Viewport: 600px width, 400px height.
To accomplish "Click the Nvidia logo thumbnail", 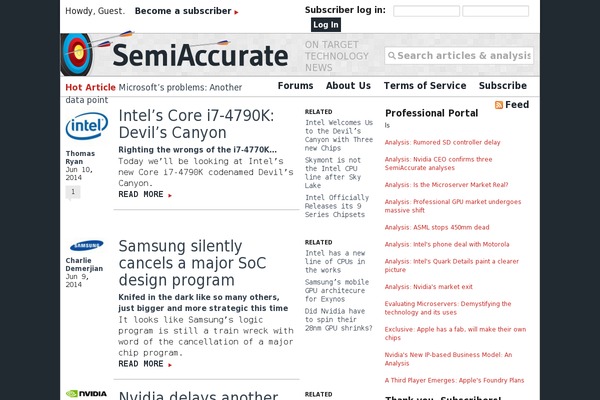I will 86,393.
